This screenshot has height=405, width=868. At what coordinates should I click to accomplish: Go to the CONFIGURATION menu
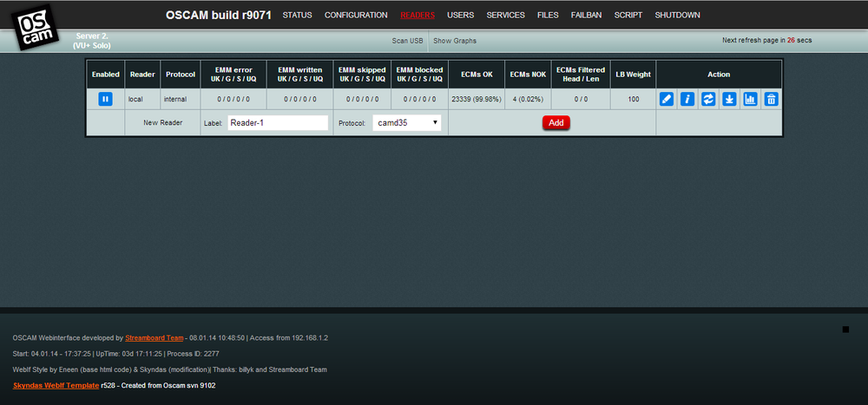pyautogui.click(x=356, y=16)
